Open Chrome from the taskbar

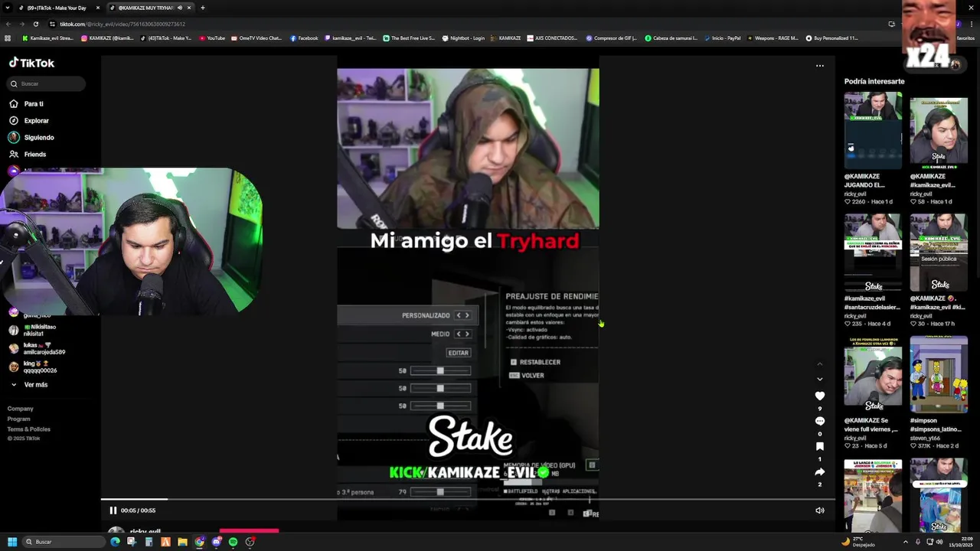point(199,542)
